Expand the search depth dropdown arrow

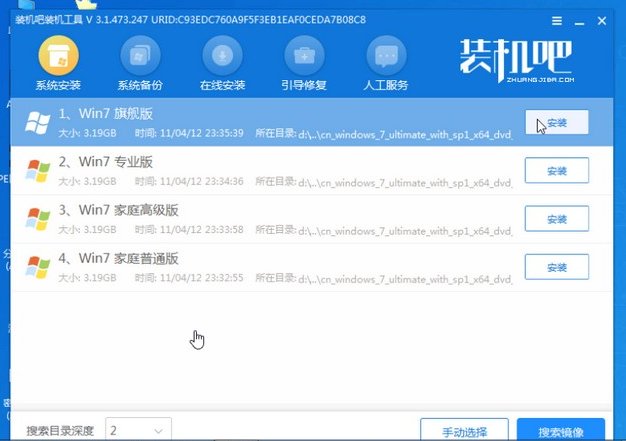pyautogui.click(x=158, y=431)
